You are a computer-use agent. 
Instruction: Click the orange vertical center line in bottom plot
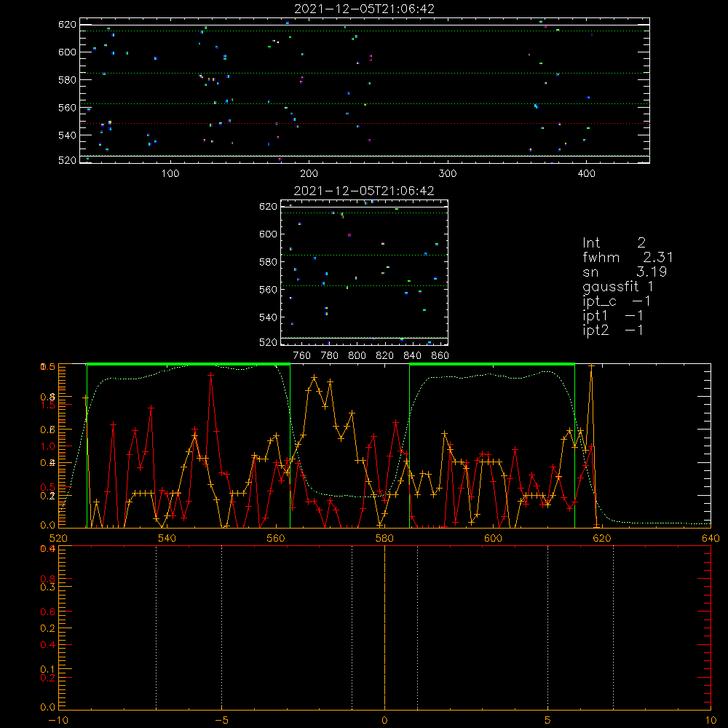[x=384, y=628]
